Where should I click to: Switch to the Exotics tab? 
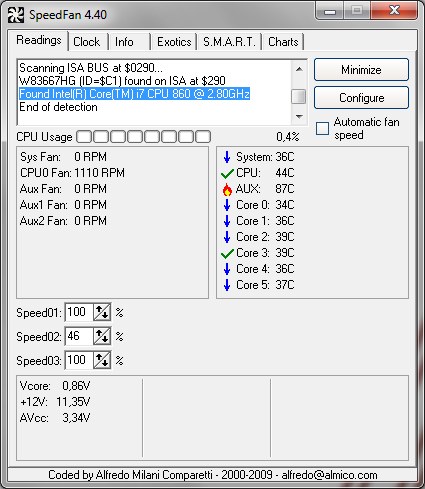pyautogui.click(x=174, y=42)
